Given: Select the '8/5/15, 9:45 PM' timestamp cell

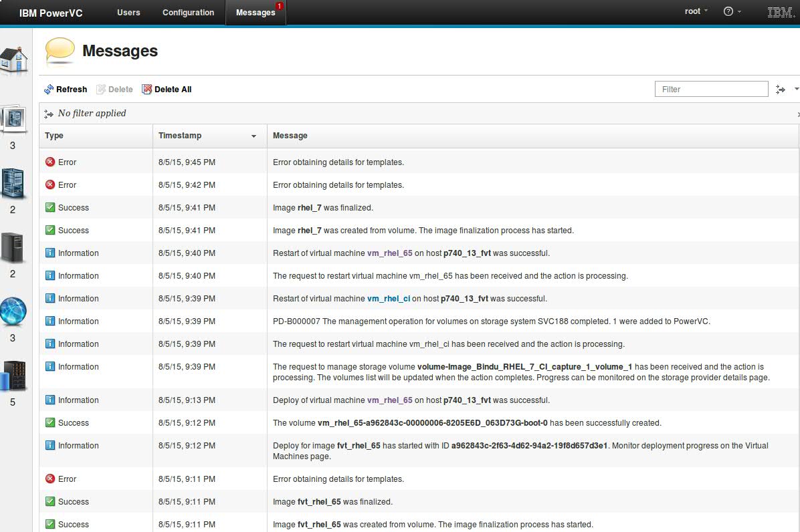Looking at the screenshot, I should coord(187,162).
